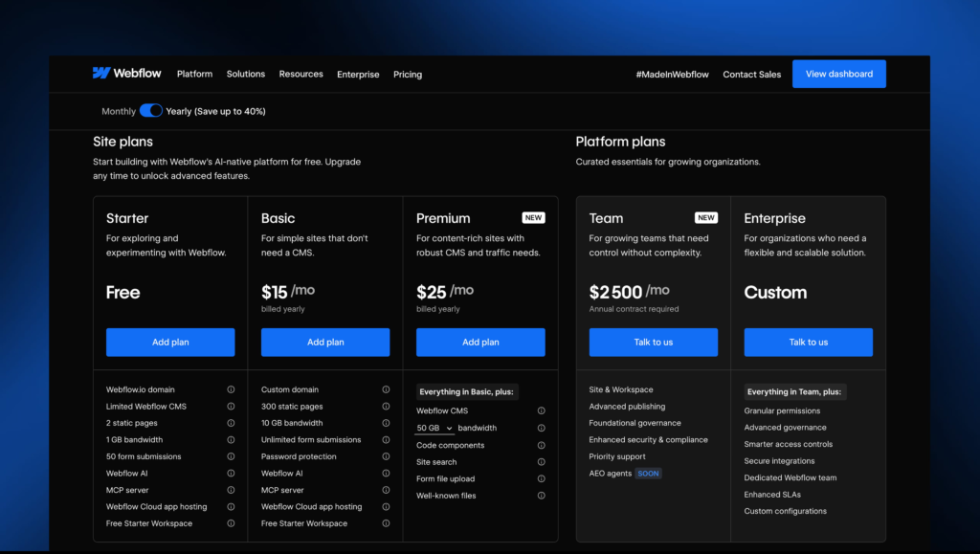Open Starter plan Webflow AI info icon

coord(231,474)
